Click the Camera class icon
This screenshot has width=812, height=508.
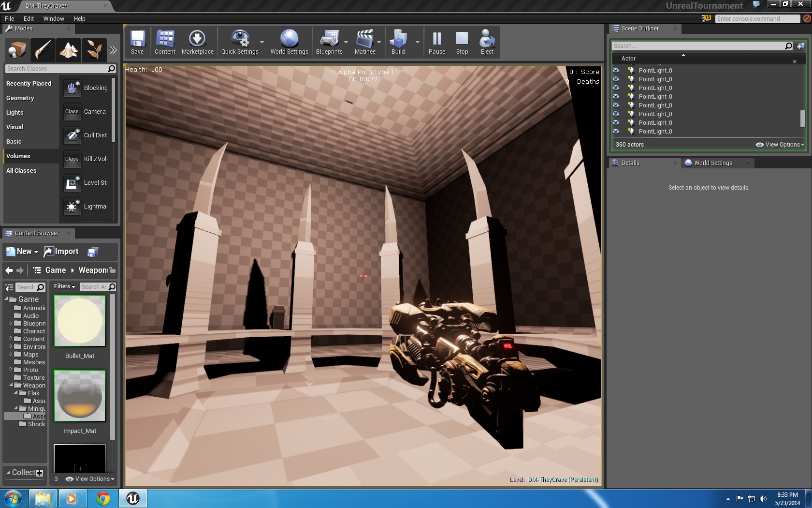tap(72, 112)
